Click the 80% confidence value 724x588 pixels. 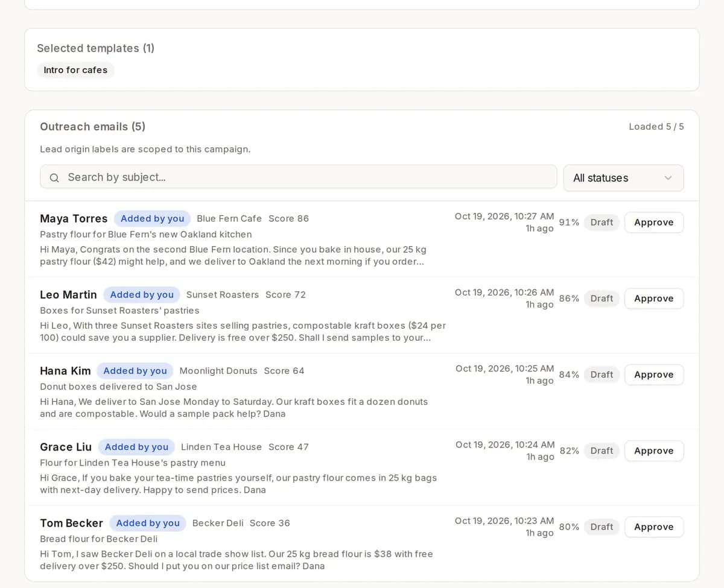(x=569, y=526)
